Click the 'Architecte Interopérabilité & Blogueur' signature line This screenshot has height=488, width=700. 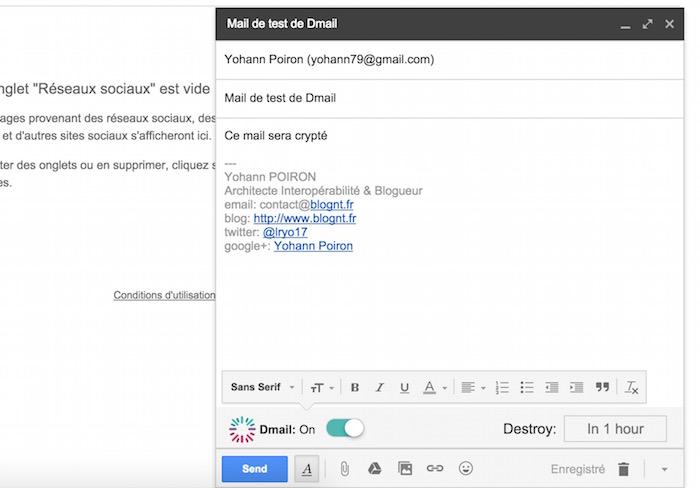click(323, 191)
